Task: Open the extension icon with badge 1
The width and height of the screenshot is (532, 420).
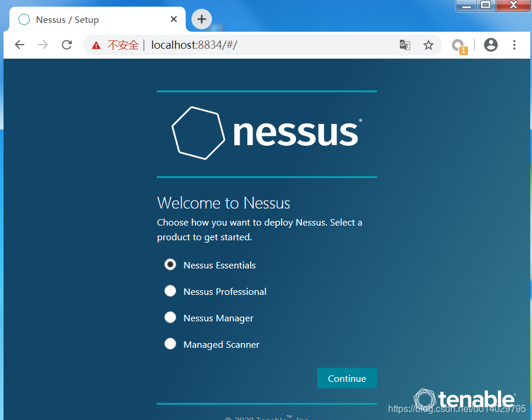Action: (459, 46)
